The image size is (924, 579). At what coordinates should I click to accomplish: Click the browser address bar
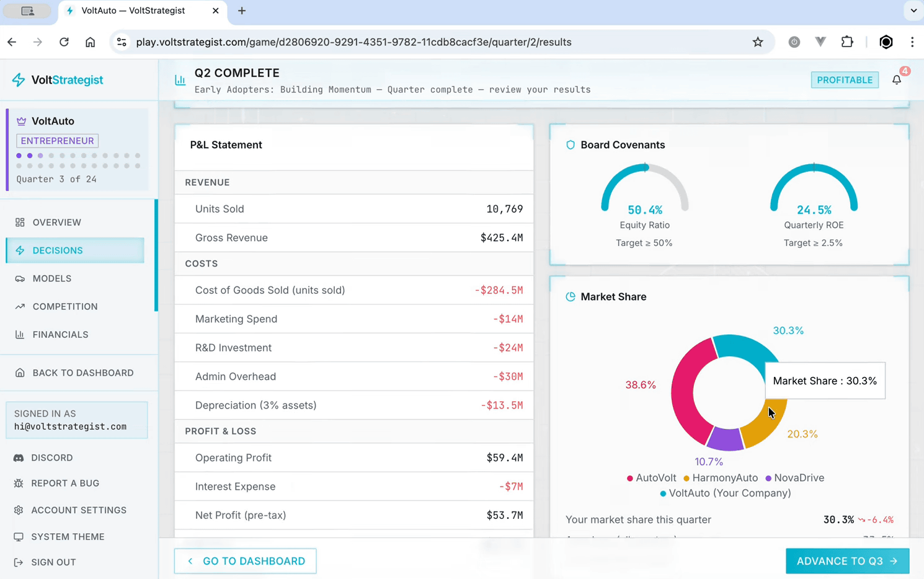tap(353, 42)
